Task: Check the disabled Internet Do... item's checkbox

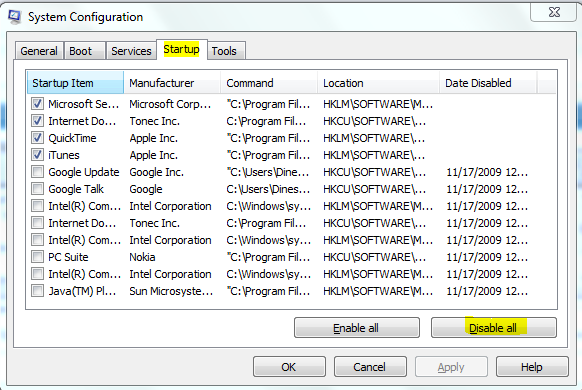Action: pos(37,223)
